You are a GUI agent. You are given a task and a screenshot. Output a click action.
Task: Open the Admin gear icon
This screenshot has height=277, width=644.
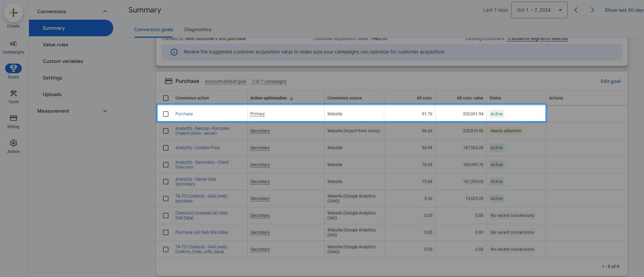[13, 143]
